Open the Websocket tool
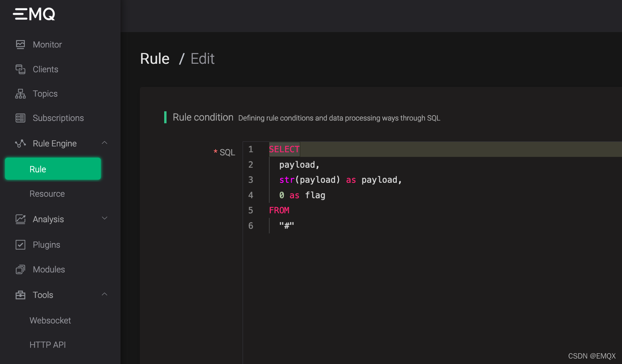 (50, 320)
